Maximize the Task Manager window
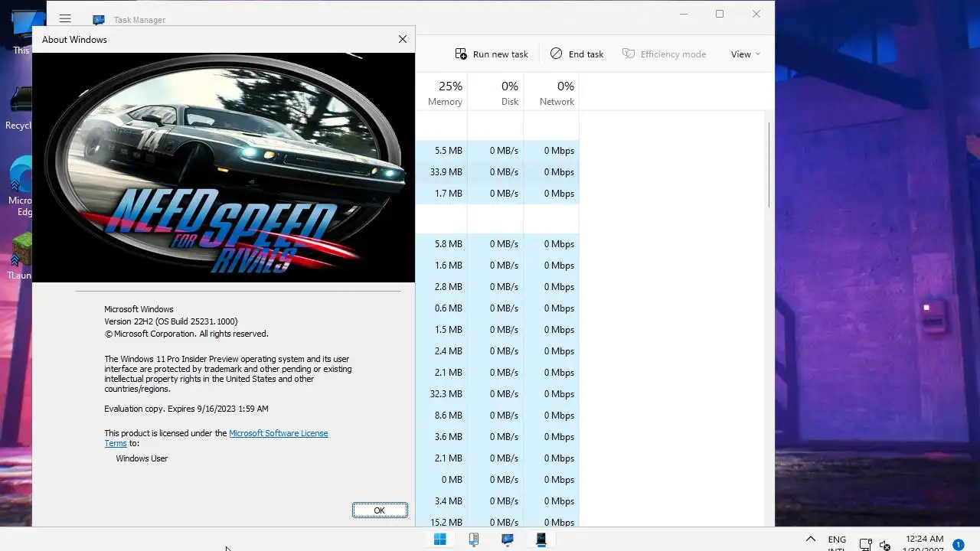This screenshot has height=551, width=980. (x=720, y=14)
